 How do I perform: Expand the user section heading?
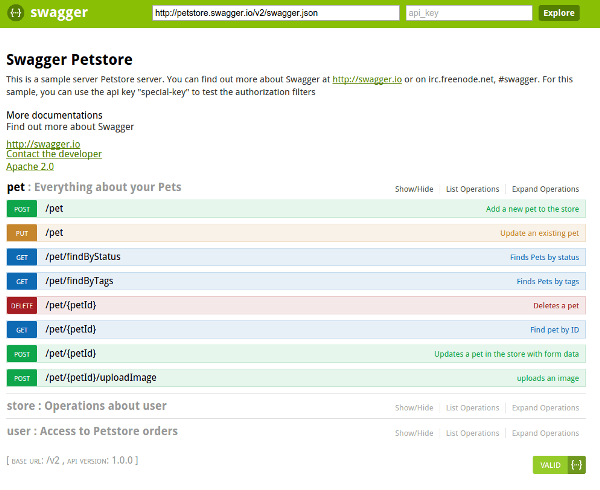tap(92, 431)
